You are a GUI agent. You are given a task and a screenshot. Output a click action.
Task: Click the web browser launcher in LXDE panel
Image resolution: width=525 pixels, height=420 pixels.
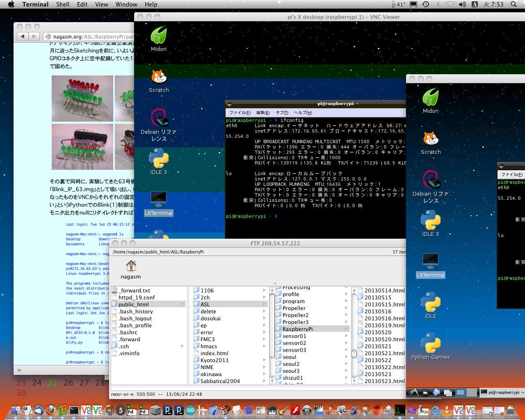436,393
